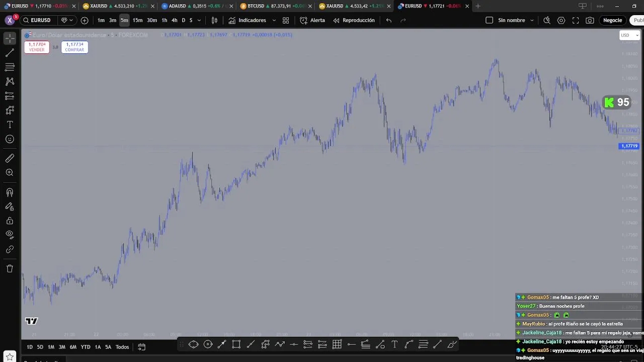This screenshot has height=362, width=644.
Task: Start Reproducción replay mode
Action: pyautogui.click(x=354, y=20)
